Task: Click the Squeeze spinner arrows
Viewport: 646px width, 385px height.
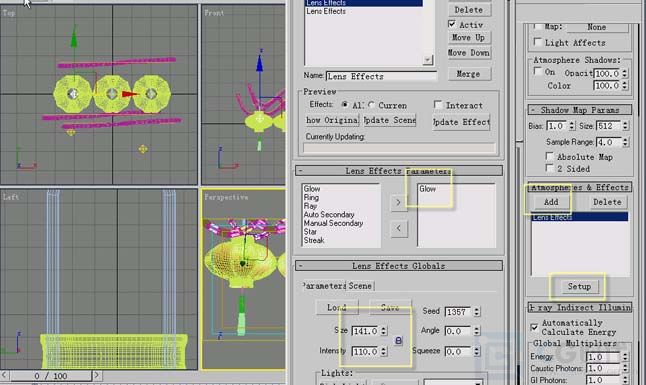Action: point(477,352)
